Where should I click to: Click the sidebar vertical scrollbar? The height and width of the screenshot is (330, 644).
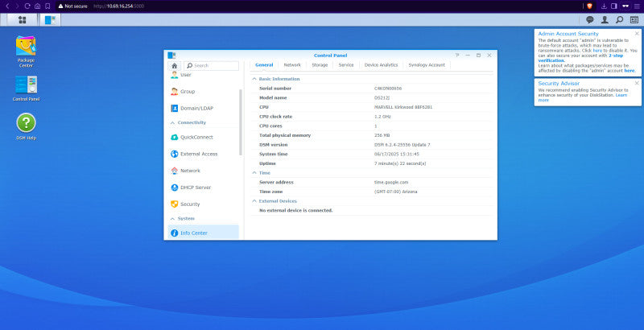pyautogui.click(x=241, y=122)
